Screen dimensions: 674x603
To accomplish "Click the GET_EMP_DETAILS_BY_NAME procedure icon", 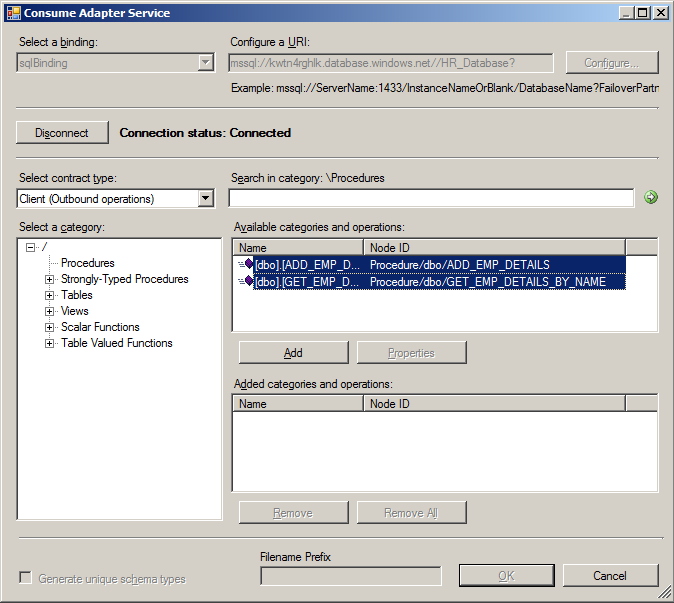I will (246, 282).
